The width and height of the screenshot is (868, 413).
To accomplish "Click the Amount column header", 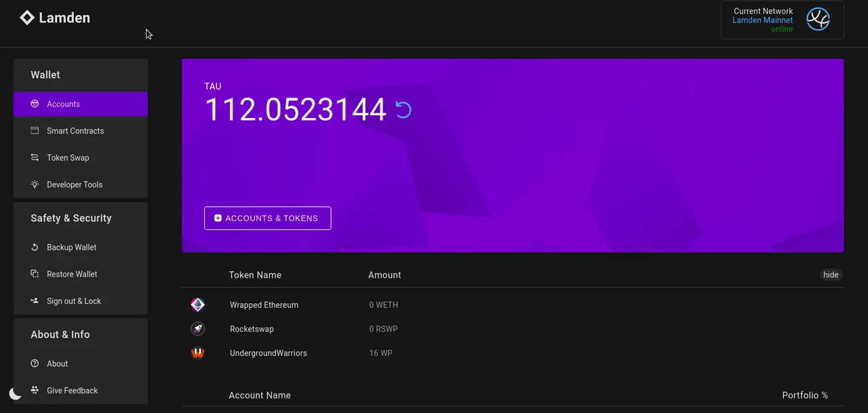I will 384,275.
